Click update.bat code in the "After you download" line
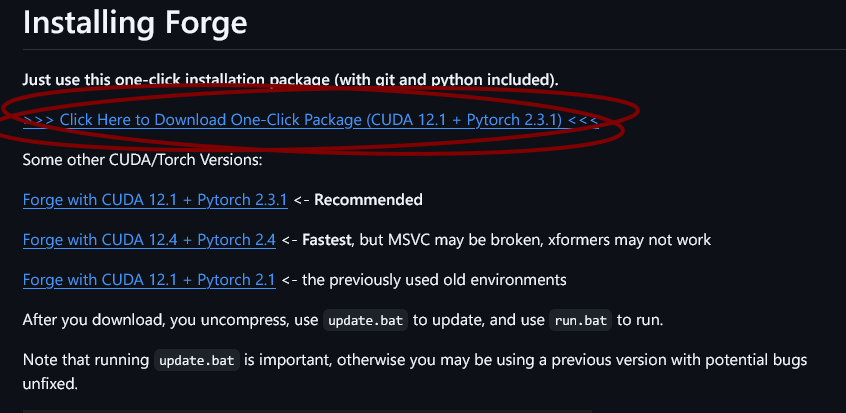The width and height of the screenshot is (846, 413). coord(364,321)
